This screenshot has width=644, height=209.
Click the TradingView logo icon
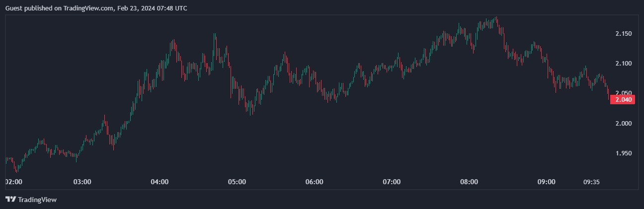click(10, 199)
